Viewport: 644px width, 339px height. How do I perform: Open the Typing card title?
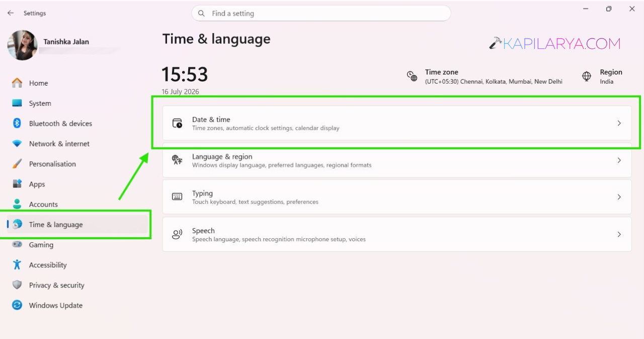coord(202,193)
